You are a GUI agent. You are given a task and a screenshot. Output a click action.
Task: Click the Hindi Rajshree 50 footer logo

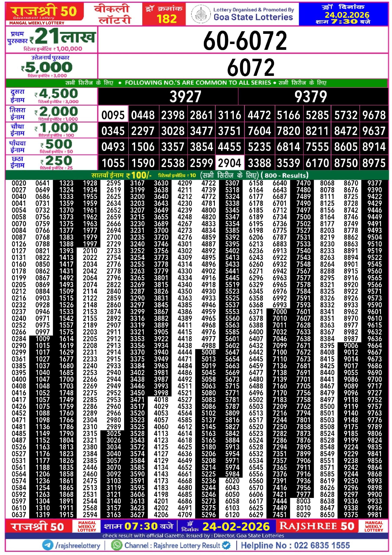tap(38, 526)
